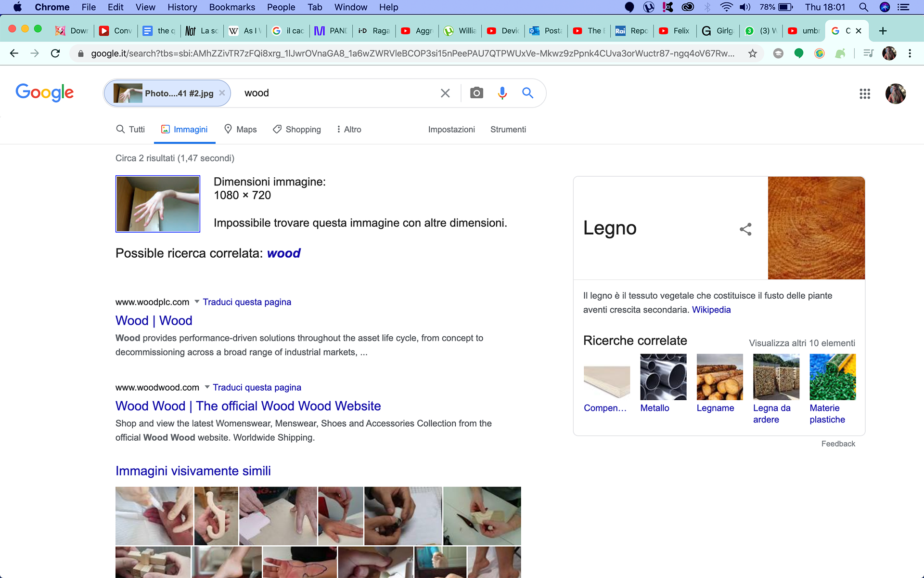Open the macOS notification center icon
This screenshot has height=578, width=924.
(903, 7)
